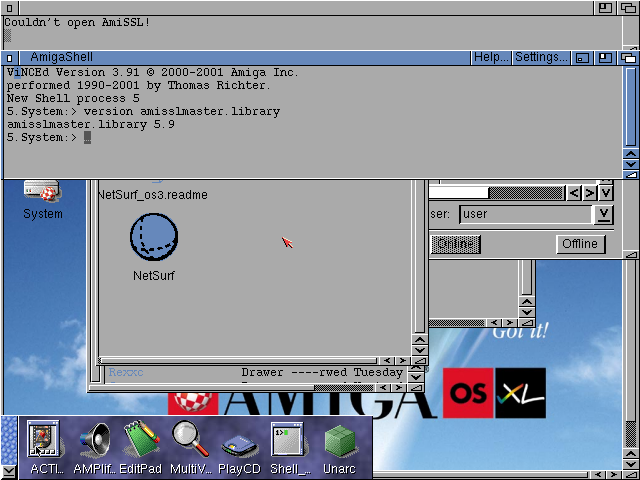Click the OS XL logo on desktop
The width and height of the screenshot is (640, 480).
494,393
